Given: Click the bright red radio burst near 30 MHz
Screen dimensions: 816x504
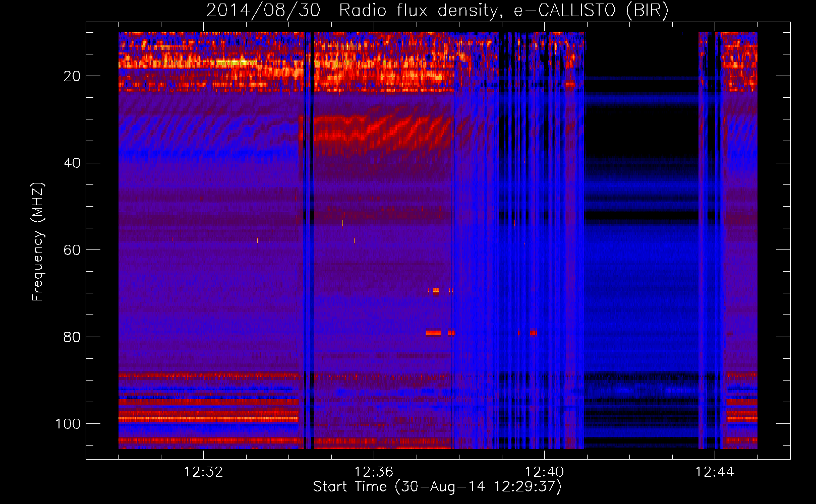Looking at the screenshot, I should (x=376, y=132).
